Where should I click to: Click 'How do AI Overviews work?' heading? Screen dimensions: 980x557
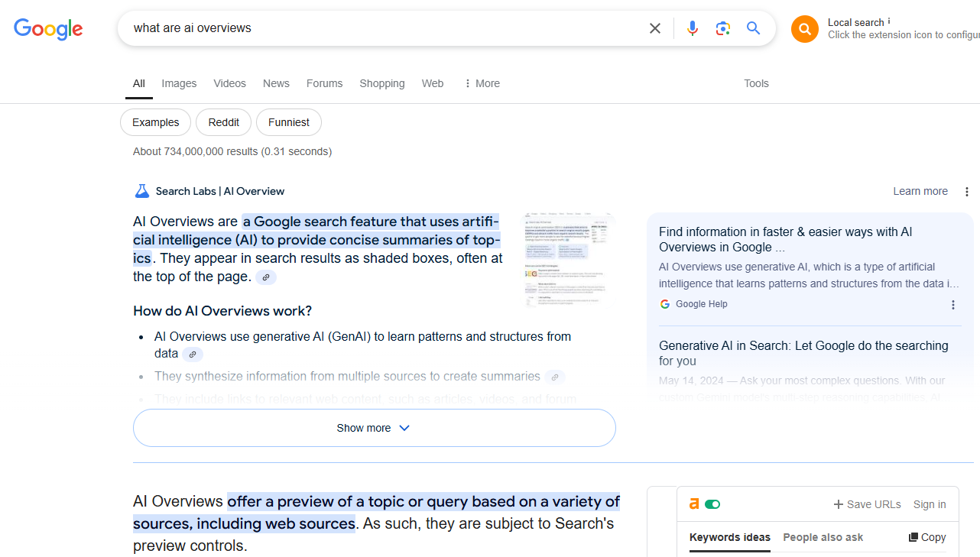[222, 311]
